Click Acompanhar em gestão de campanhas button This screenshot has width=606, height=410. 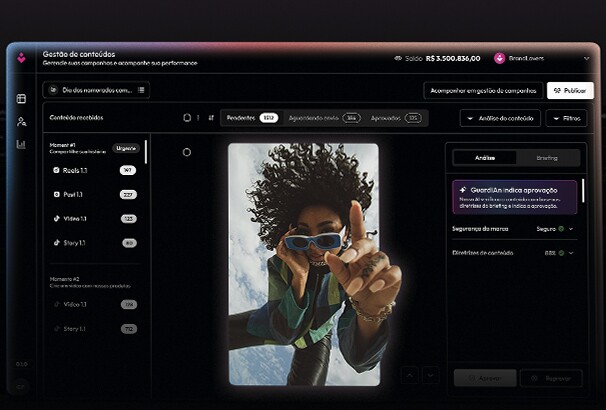coord(483,90)
